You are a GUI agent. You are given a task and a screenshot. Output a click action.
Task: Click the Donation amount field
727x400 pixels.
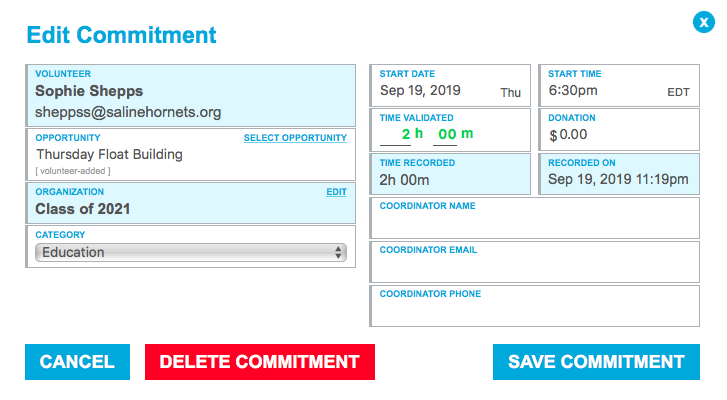click(625, 135)
